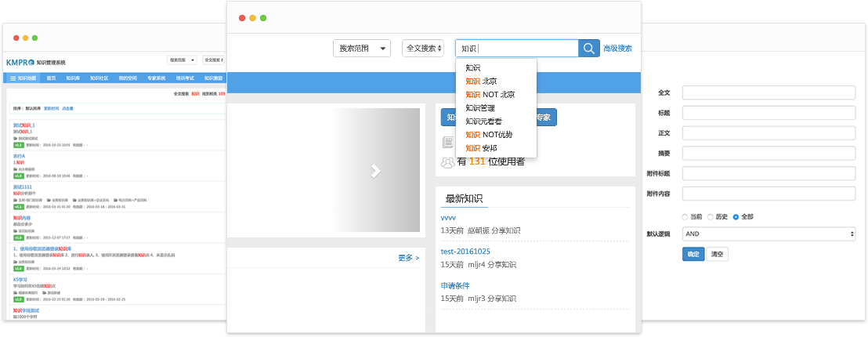Click the KMPRO logo
Viewport: 868px width, 337px height.
[19, 61]
